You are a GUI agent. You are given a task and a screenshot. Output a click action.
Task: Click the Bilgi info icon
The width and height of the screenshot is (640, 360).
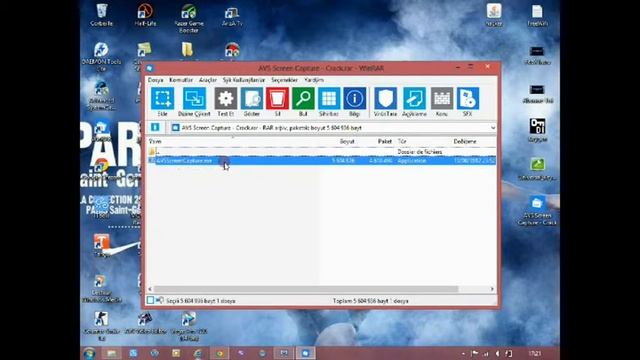355,98
